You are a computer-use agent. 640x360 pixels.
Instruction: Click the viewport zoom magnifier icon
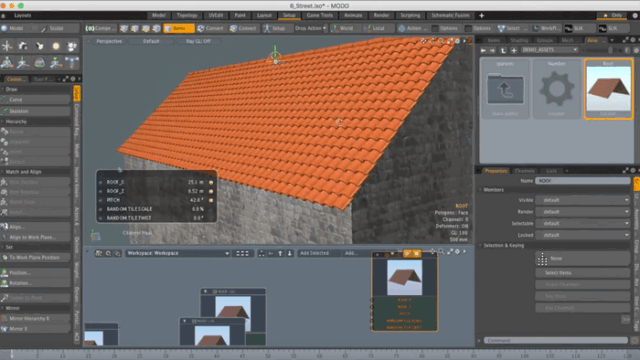pos(441,41)
